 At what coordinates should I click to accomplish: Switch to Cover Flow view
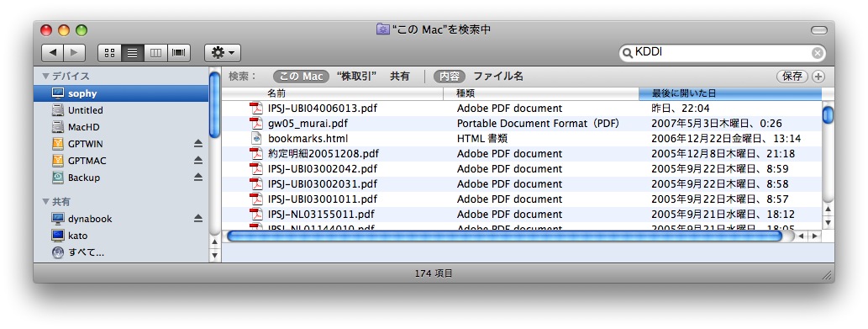(179, 53)
